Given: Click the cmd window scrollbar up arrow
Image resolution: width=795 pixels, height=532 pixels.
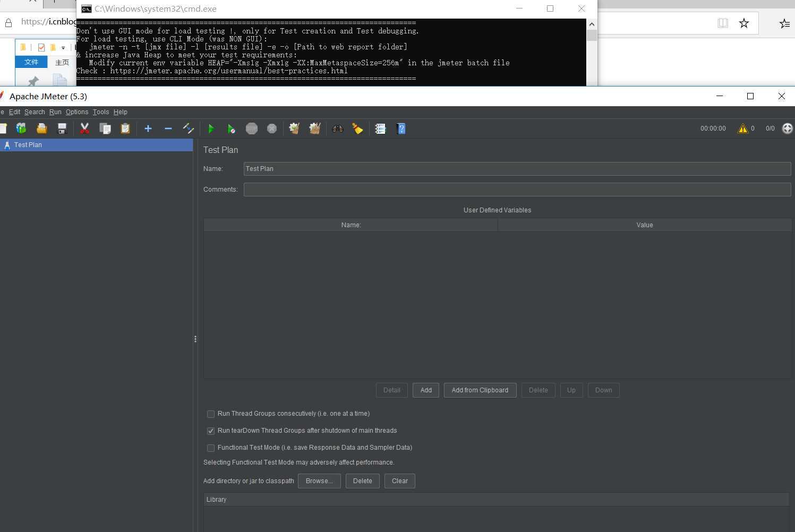Looking at the screenshot, I should [592, 24].
